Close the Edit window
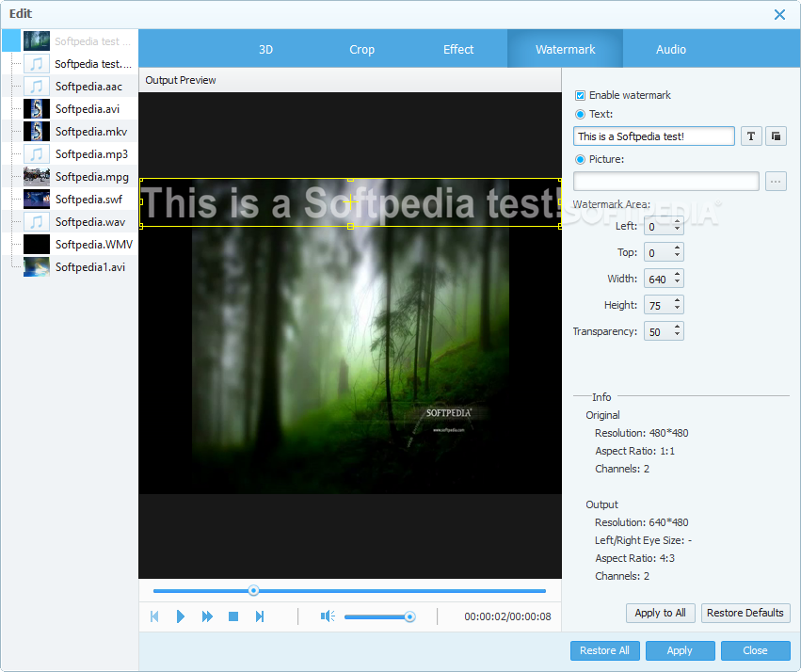The image size is (801, 672). [x=779, y=14]
